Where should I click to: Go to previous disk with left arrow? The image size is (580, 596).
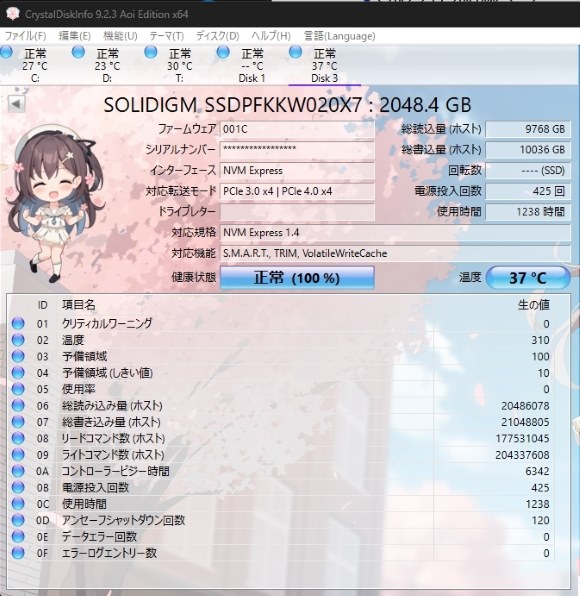(x=17, y=104)
